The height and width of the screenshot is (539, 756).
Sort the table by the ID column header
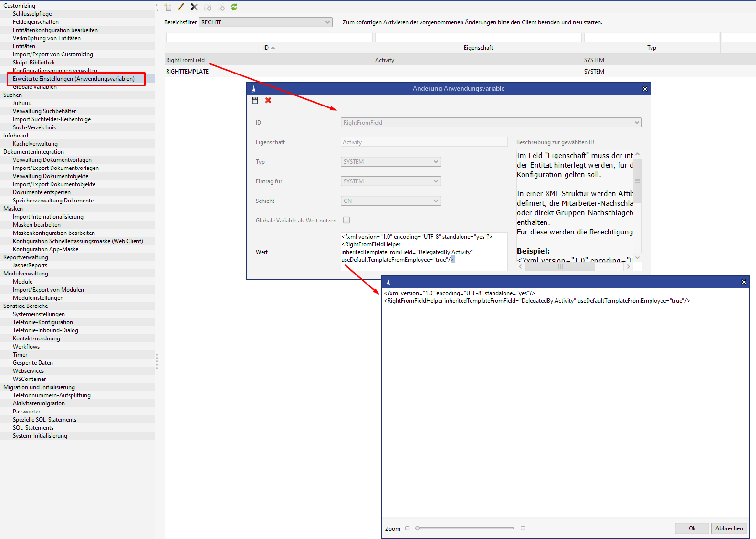click(269, 48)
